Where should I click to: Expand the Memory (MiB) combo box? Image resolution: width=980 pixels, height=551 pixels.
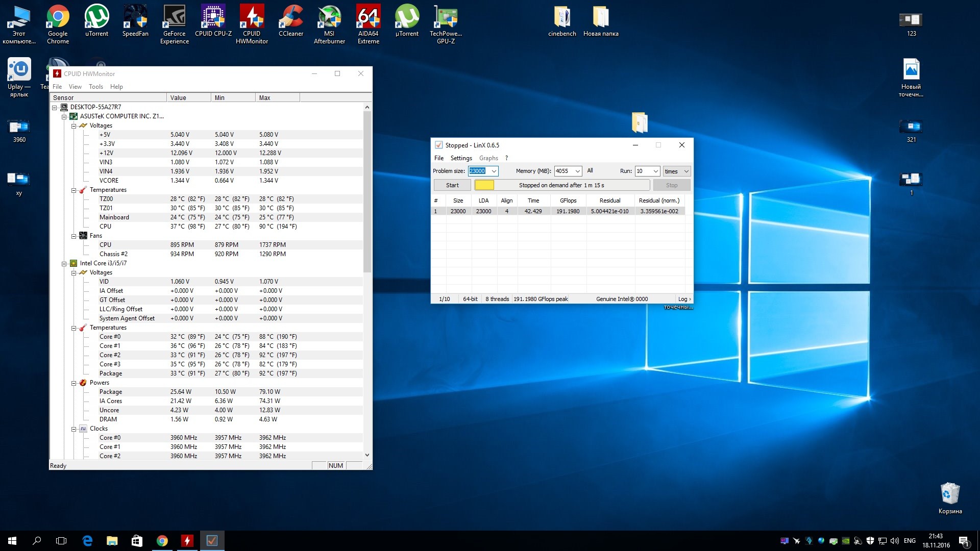coord(577,171)
